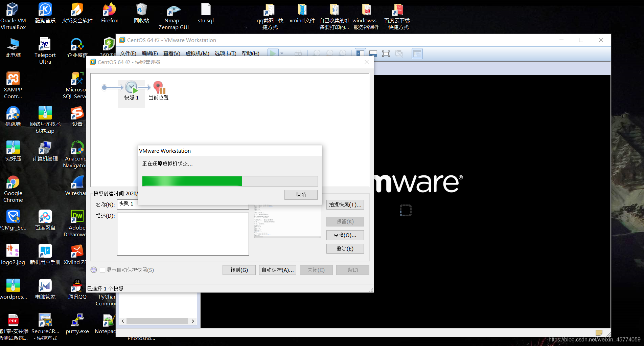The width and height of the screenshot is (644, 346).
Task: Click the console view toolbar icon
Action: tap(417, 53)
